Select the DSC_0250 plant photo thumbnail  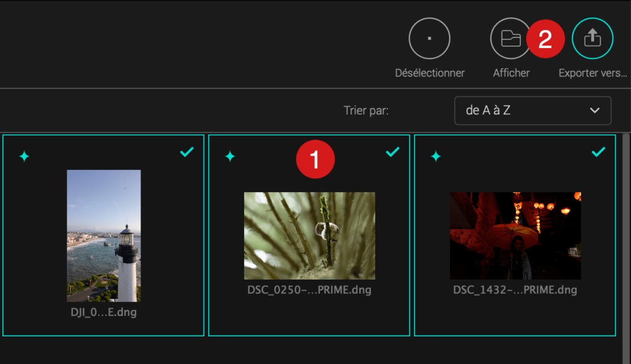click(309, 236)
